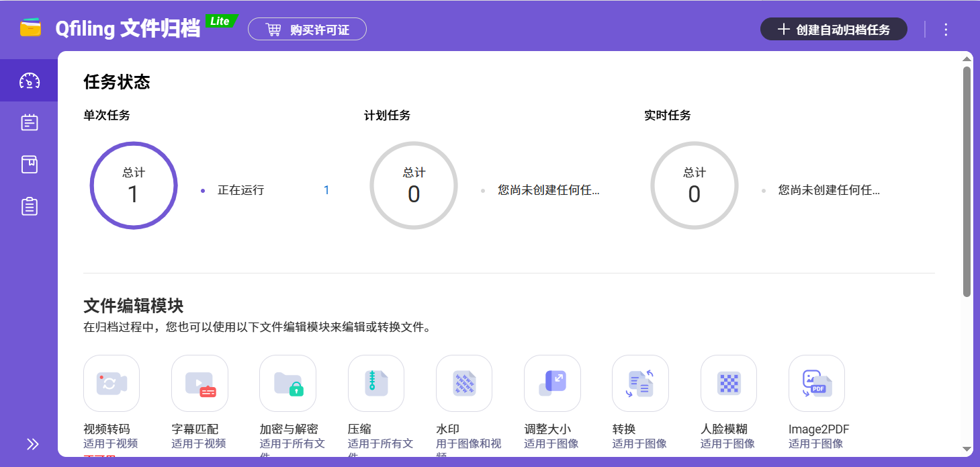Click the 实时任务 total circle
The width and height of the screenshot is (980, 467).
pos(695,185)
